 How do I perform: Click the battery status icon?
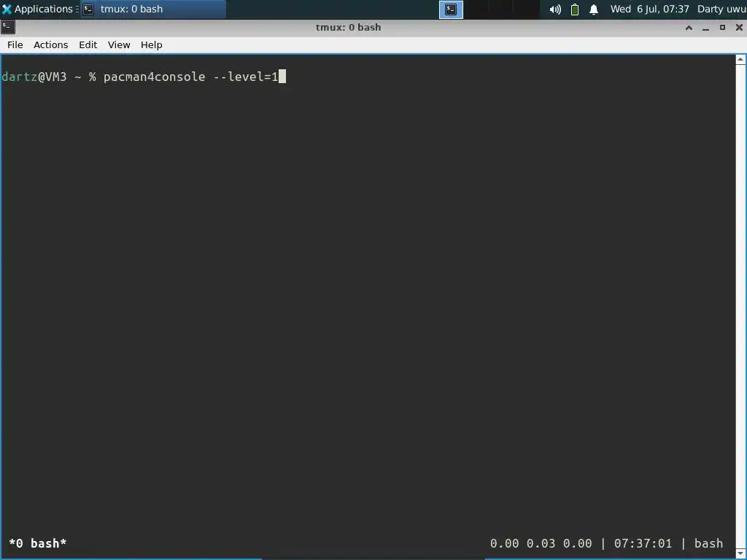(x=575, y=9)
